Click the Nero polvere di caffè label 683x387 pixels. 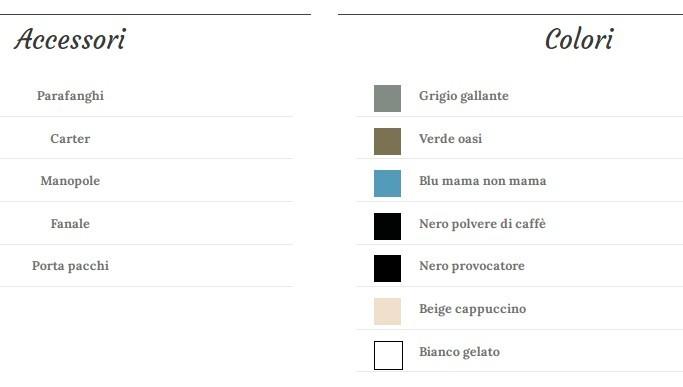(x=482, y=224)
